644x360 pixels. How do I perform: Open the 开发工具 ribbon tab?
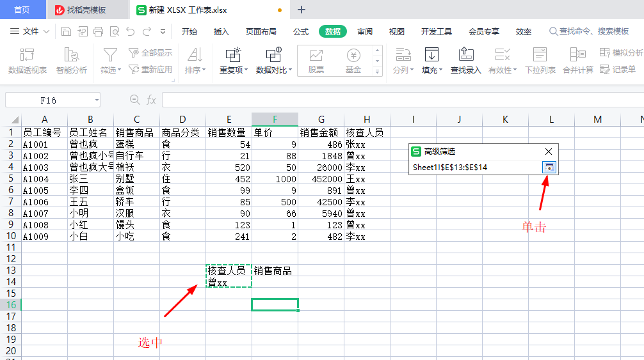click(x=436, y=31)
